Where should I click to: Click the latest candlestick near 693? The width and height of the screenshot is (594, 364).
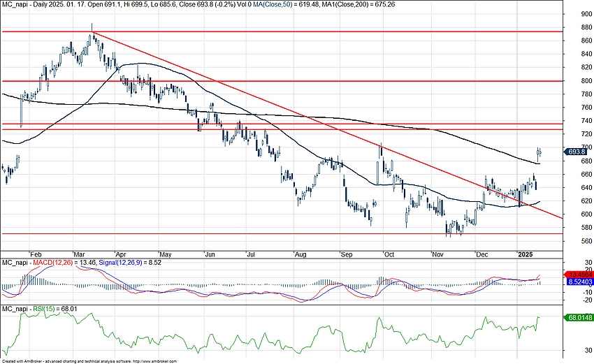(539, 152)
